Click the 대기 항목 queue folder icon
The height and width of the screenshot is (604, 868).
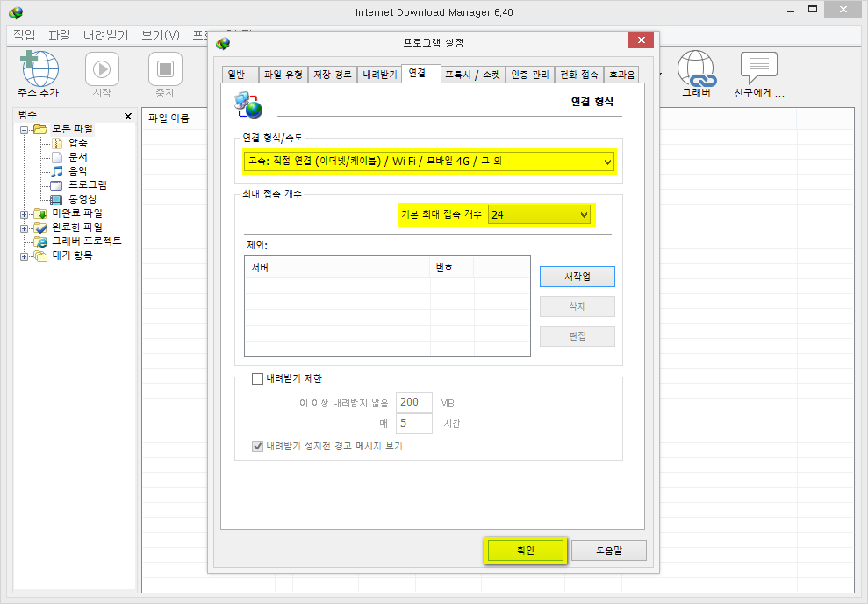click(39, 255)
